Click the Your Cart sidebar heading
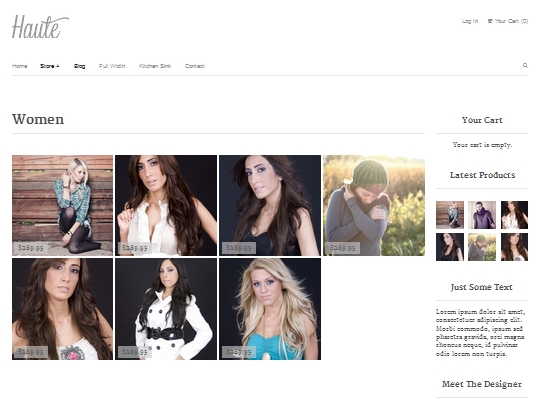The image size is (540, 400). click(482, 120)
